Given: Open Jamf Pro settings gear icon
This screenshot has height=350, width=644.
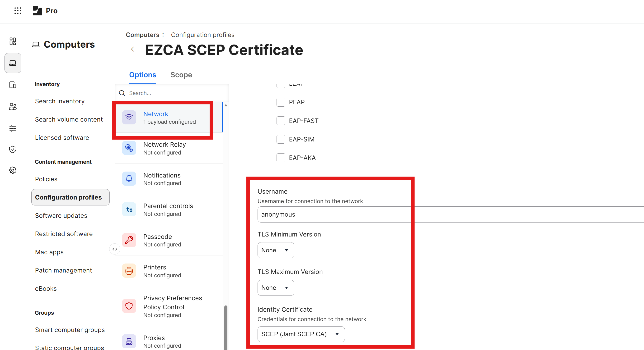Looking at the screenshot, I should [13, 170].
